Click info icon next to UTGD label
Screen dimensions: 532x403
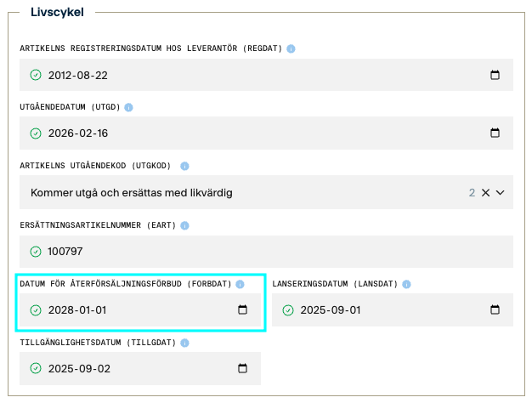coord(129,108)
